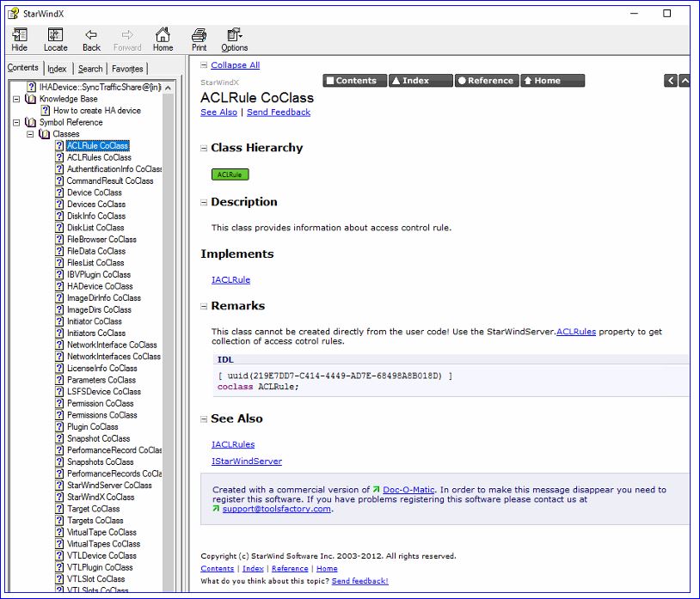Click the Collapse All link
Image resolution: width=700 pixels, height=599 pixels.
point(236,65)
